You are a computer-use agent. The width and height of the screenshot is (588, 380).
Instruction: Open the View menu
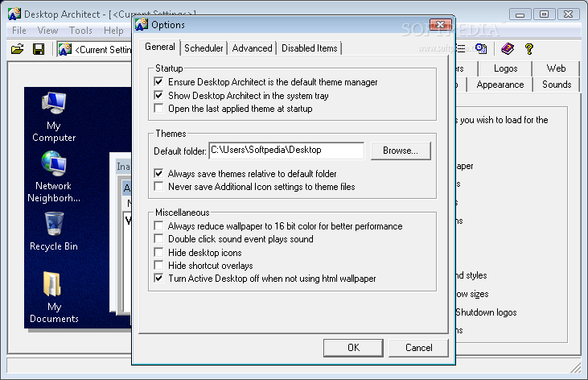point(47,31)
